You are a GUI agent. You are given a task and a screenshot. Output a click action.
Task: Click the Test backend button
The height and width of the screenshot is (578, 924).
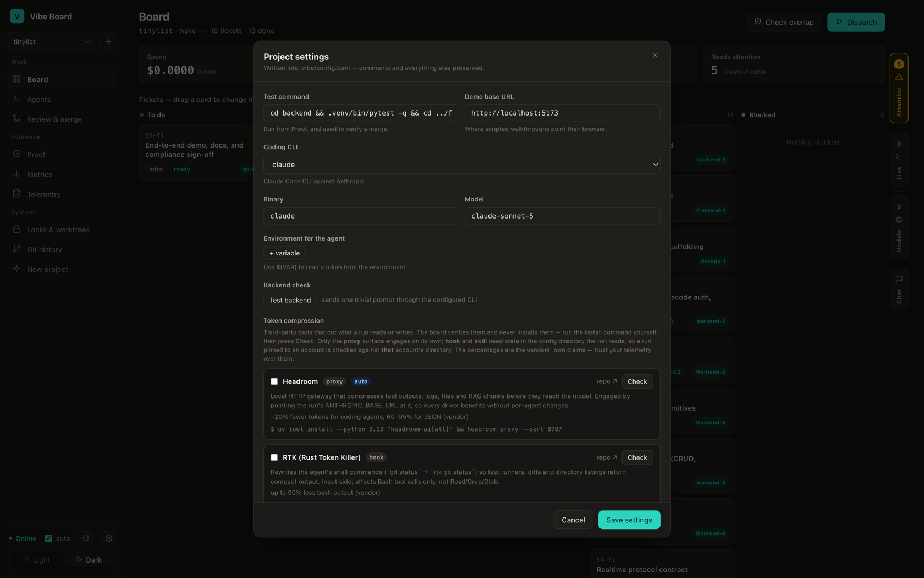[x=290, y=300]
